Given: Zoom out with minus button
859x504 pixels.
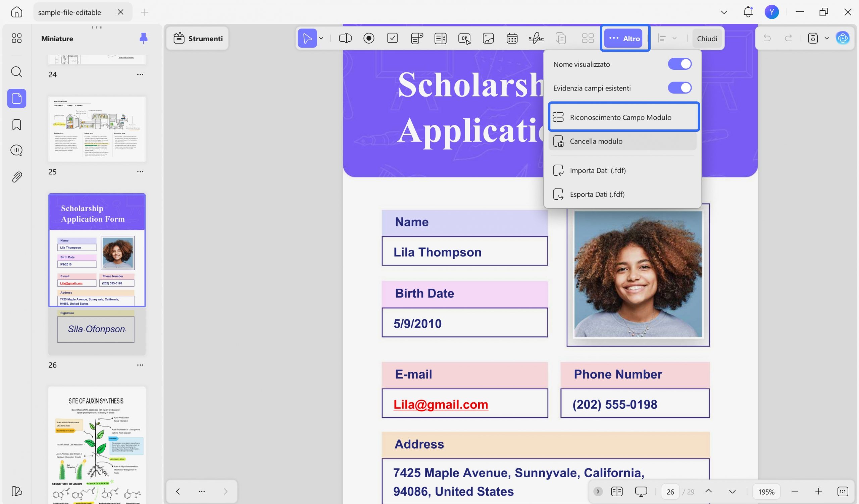Looking at the screenshot, I should tap(795, 491).
